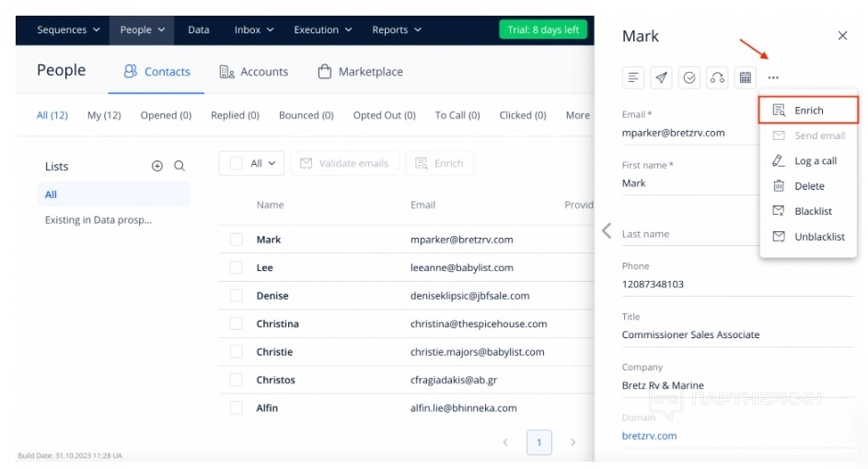
Task: Tick the checkbox for Denise row
Action: 237,296
